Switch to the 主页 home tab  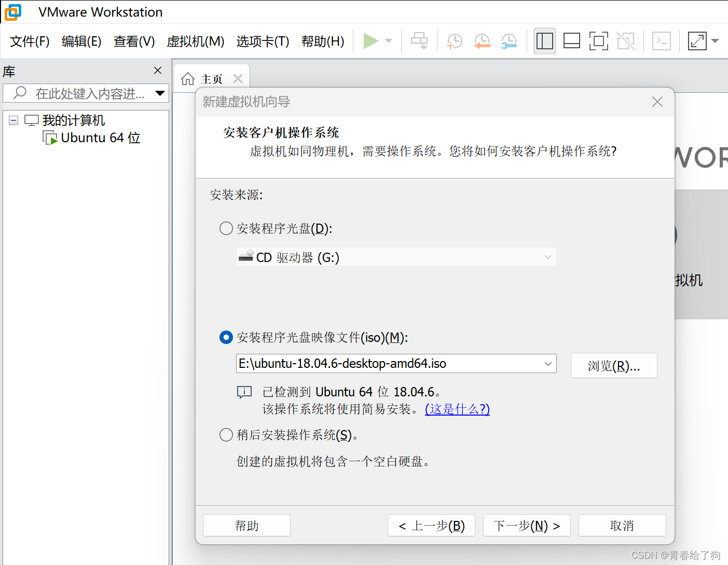click(x=212, y=79)
